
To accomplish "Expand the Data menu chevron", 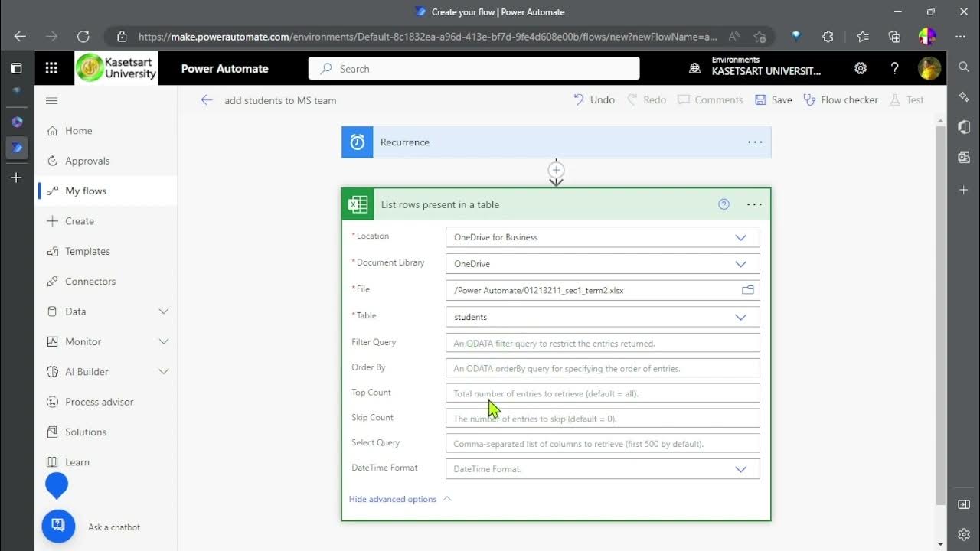I will coord(163,311).
